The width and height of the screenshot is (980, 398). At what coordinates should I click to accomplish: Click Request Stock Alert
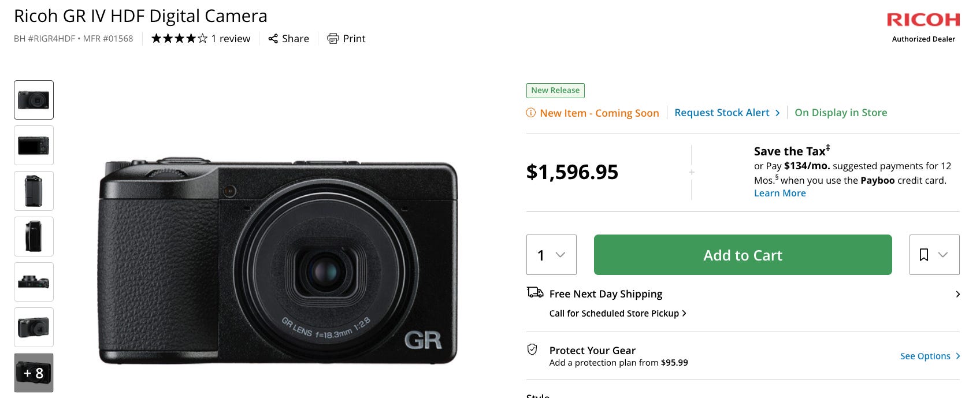coord(722,113)
